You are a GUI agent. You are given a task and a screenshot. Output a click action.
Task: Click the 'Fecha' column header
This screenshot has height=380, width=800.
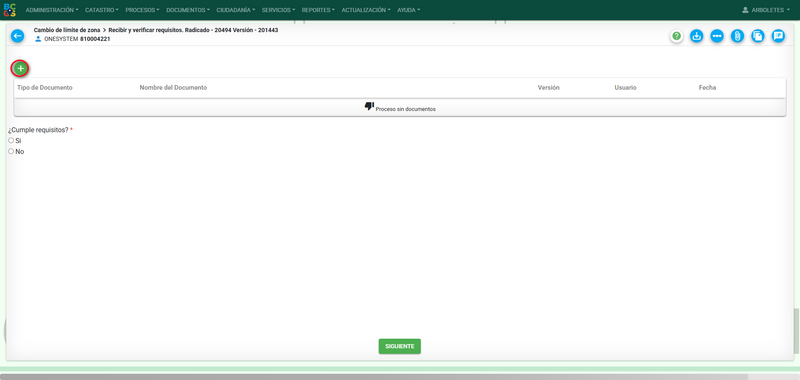click(707, 88)
